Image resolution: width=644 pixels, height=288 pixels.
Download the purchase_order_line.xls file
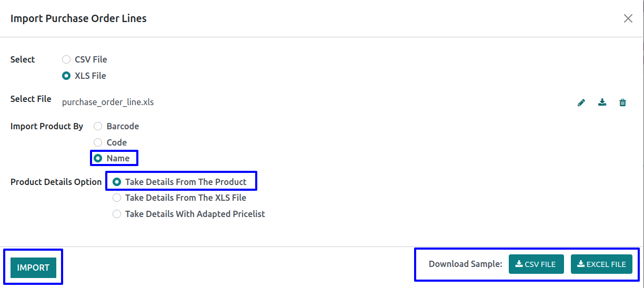coord(602,102)
